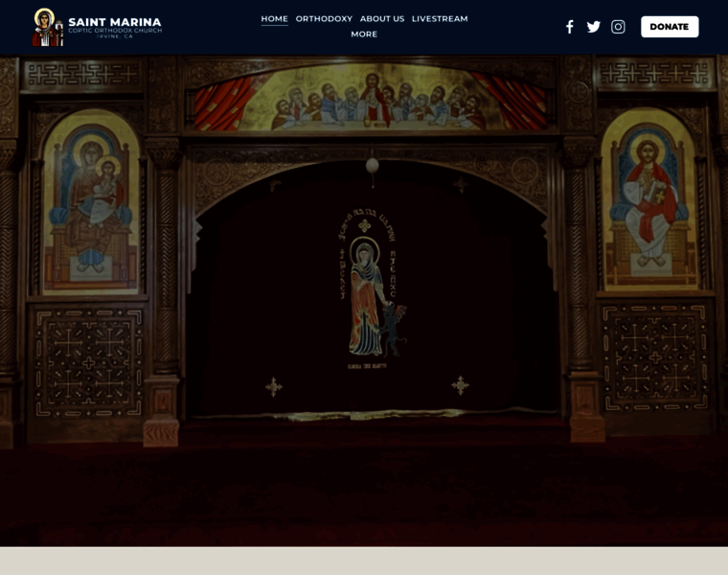Image resolution: width=728 pixels, height=575 pixels.
Task: Click the Irvine, CA location text
Action: 115,36
